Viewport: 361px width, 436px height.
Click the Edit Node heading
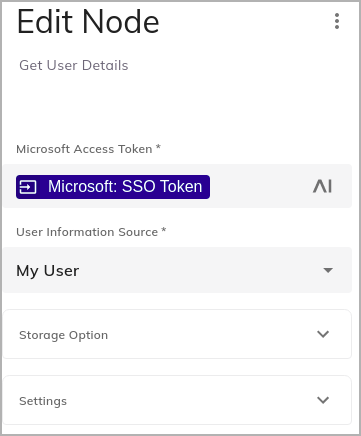click(88, 22)
